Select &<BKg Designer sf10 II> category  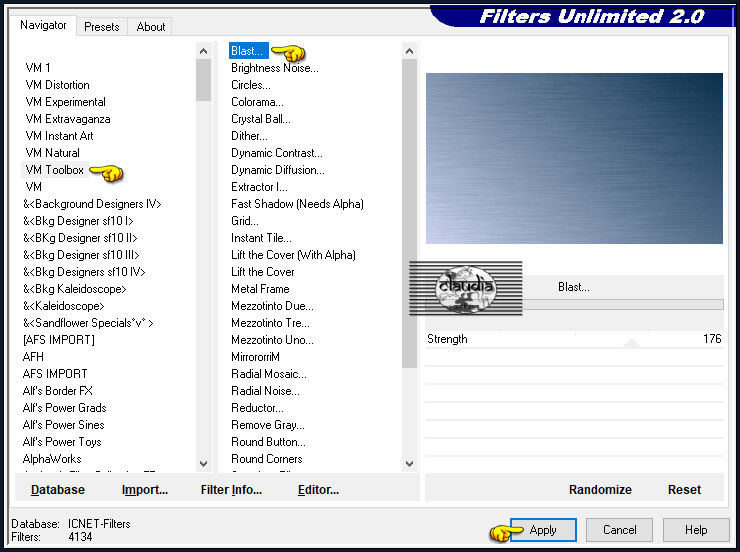pyautogui.click(x=80, y=238)
